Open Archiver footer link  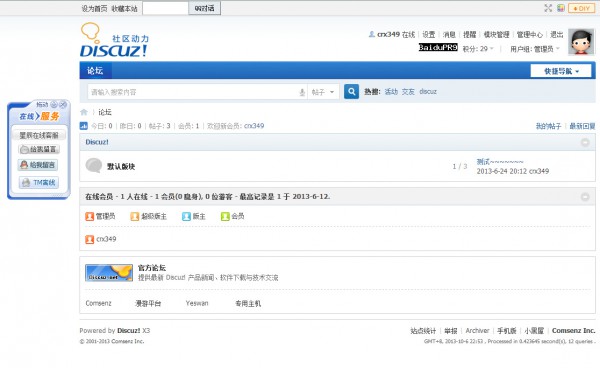pos(477,331)
